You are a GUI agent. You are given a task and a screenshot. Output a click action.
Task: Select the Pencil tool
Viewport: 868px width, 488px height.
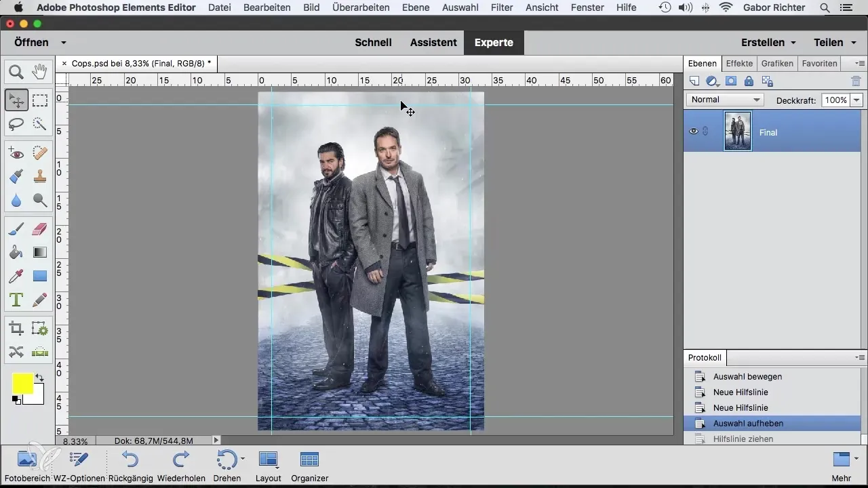(x=40, y=300)
